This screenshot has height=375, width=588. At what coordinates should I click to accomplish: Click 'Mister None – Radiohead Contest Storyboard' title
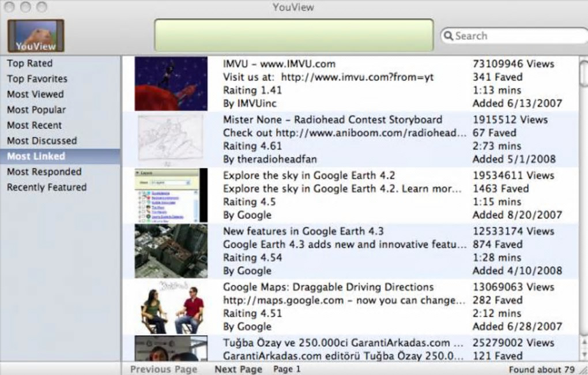(x=333, y=120)
